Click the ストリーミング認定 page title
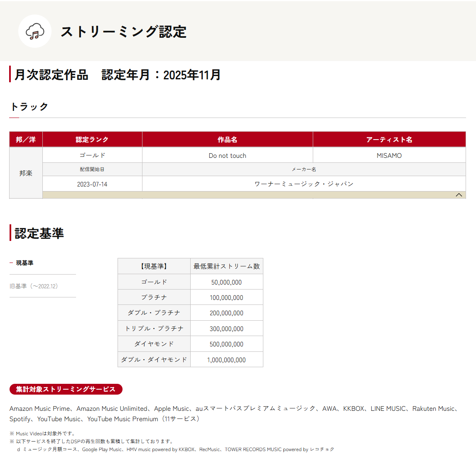476x459 pixels. pyautogui.click(x=123, y=32)
